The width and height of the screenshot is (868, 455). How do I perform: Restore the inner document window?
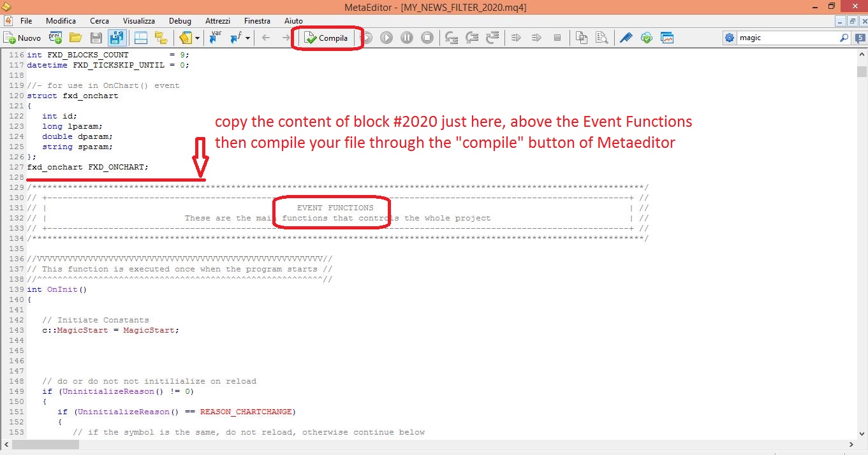[852, 21]
